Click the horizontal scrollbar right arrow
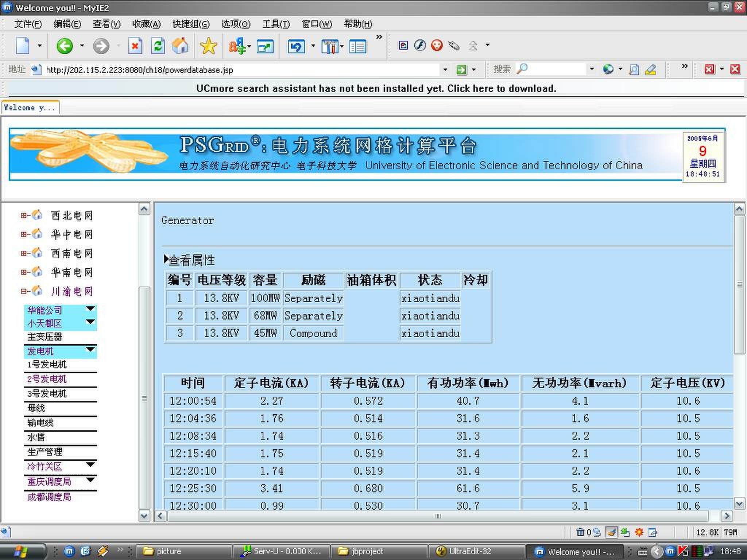 (727, 516)
